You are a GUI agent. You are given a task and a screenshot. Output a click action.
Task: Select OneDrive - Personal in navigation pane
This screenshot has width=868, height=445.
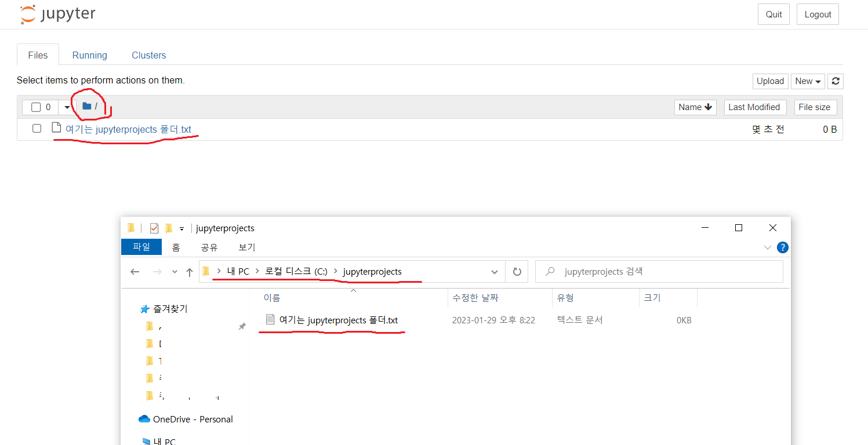tap(193, 419)
